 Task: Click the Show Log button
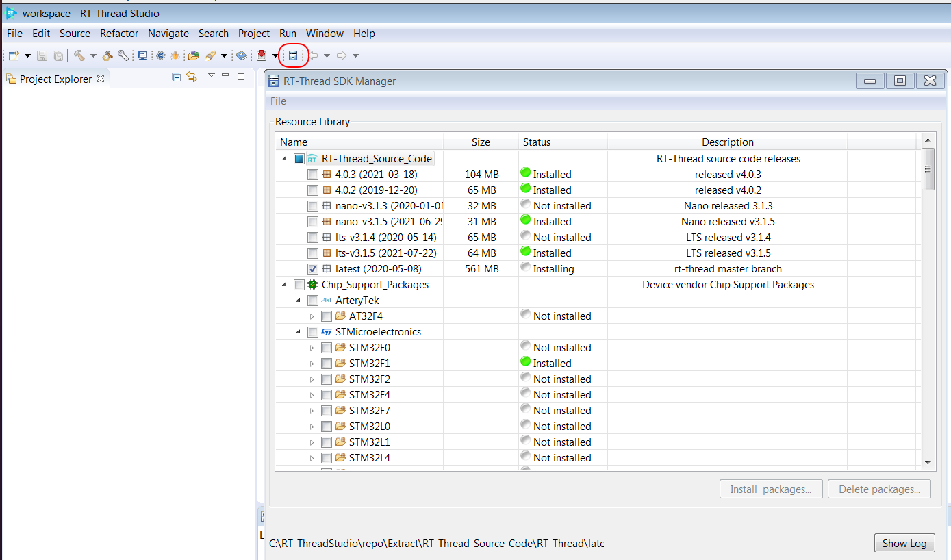click(x=904, y=544)
